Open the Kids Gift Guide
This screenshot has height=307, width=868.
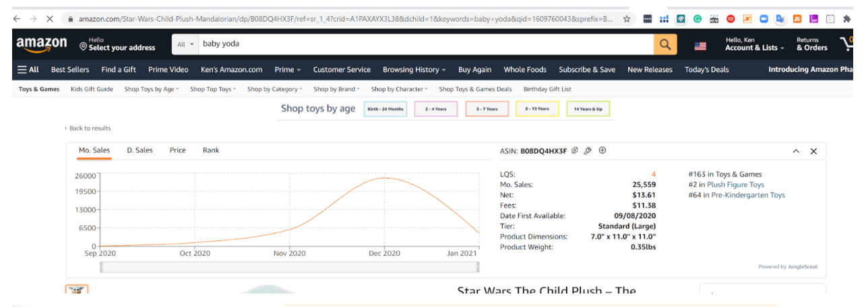pyautogui.click(x=92, y=89)
